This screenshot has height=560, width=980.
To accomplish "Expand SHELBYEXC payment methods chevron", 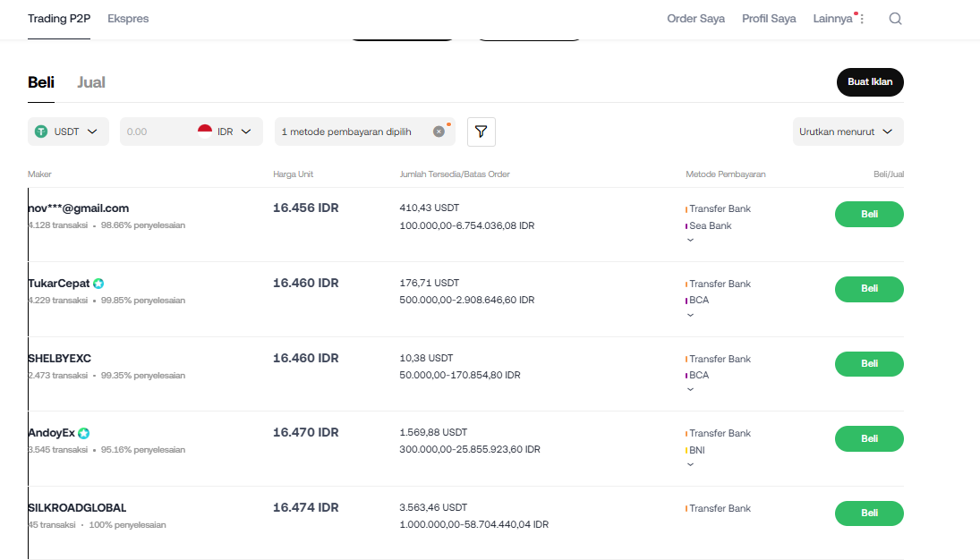I will 689,389.
